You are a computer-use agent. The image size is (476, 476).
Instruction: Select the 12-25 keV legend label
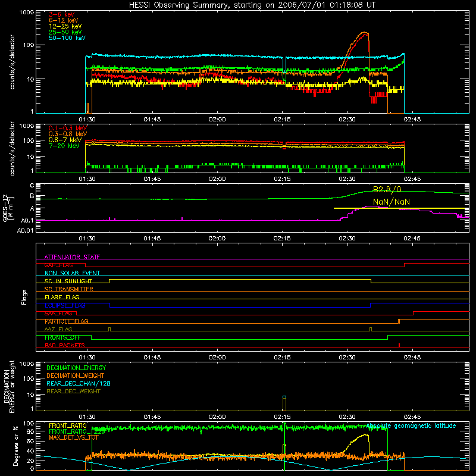click(x=65, y=26)
